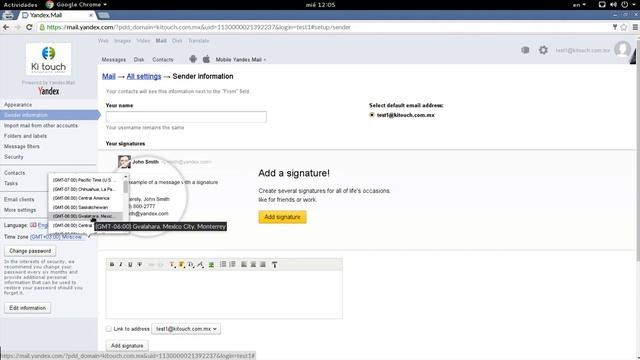Click the Change password button
640x360 pixels.
[x=30, y=251]
